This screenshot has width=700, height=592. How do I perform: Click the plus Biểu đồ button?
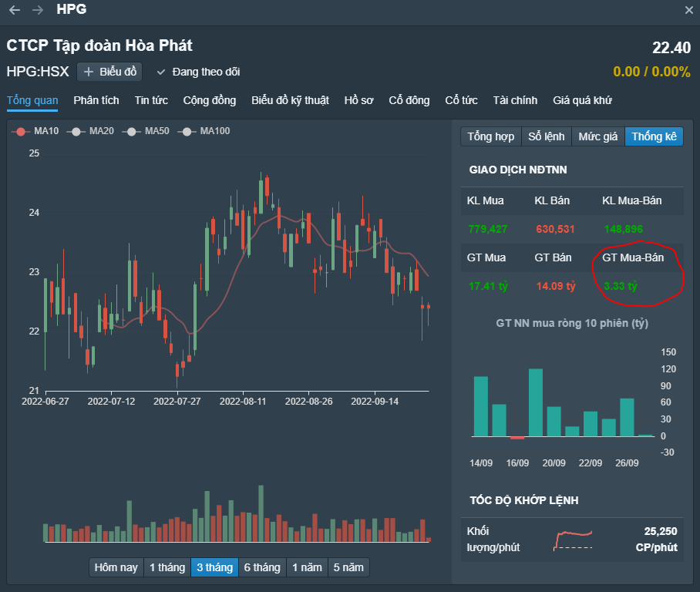point(109,72)
